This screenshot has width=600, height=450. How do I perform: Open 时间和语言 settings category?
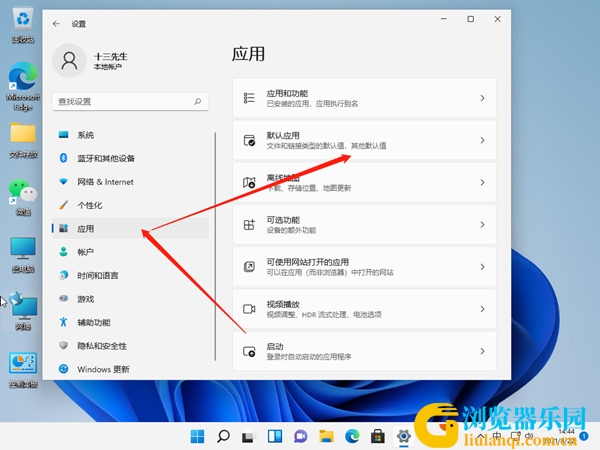pyautogui.click(x=130, y=275)
